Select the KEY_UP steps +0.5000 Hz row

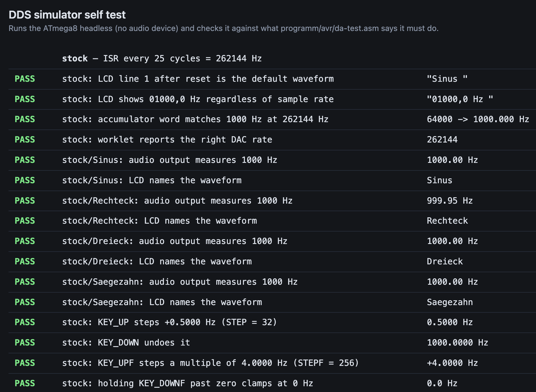tap(272, 322)
